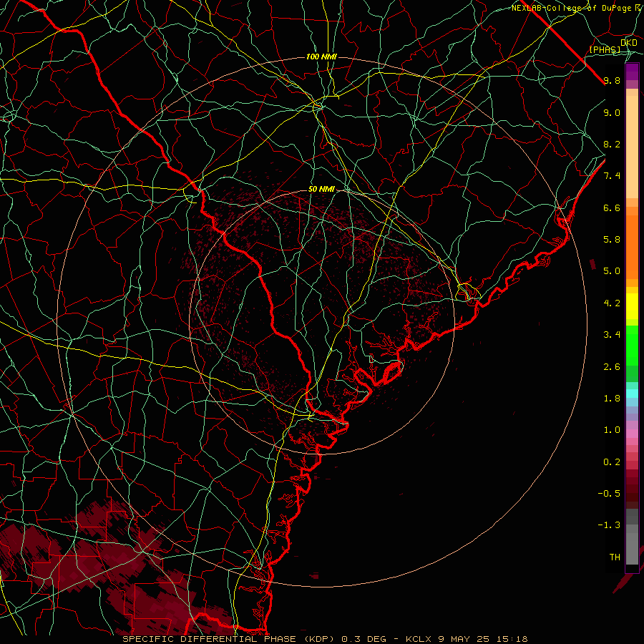The image size is (644, 644).
Task: Click the 9.0 scale value
Action: point(612,112)
